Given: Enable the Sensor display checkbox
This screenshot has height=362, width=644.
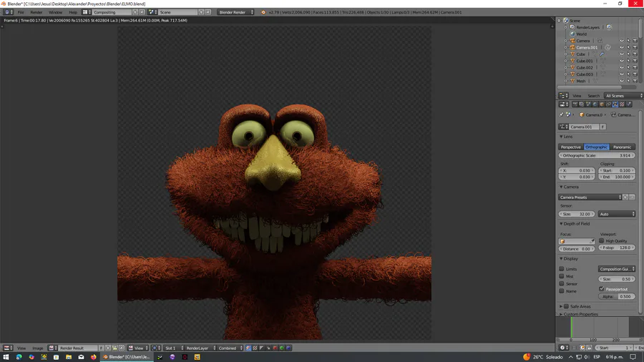Looking at the screenshot, I should click(x=562, y=283).
